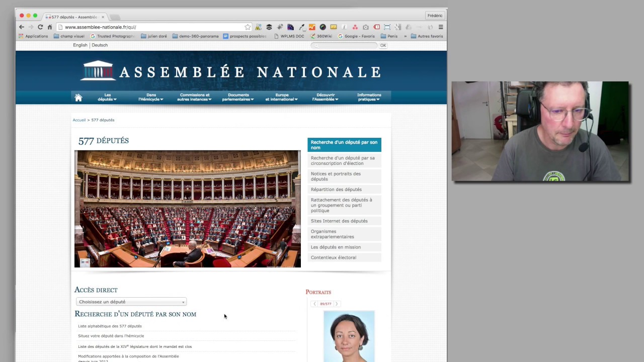Select 'Recherche d'un député par son nom'
This screenshot has height=362, width=644.
click(x=344, y=145)
